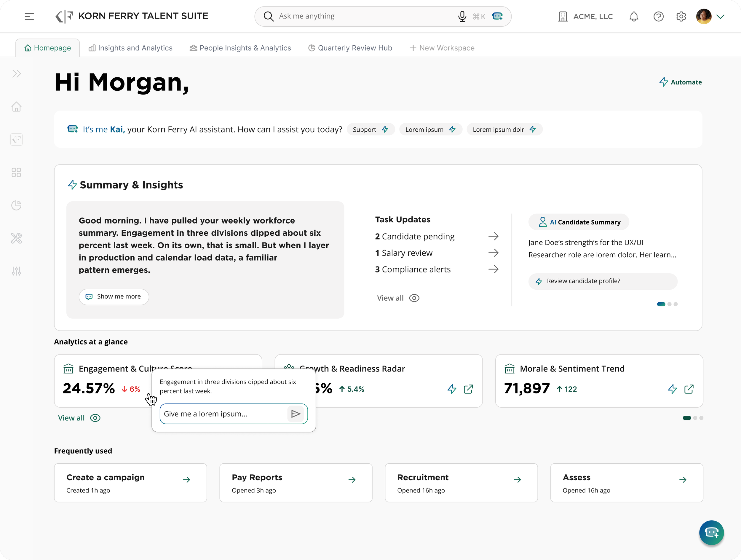The width and height of the screenshot is (741, 560).
Task: Toggle the eye icon next to Analytics View all
Action: coord(95,418)
